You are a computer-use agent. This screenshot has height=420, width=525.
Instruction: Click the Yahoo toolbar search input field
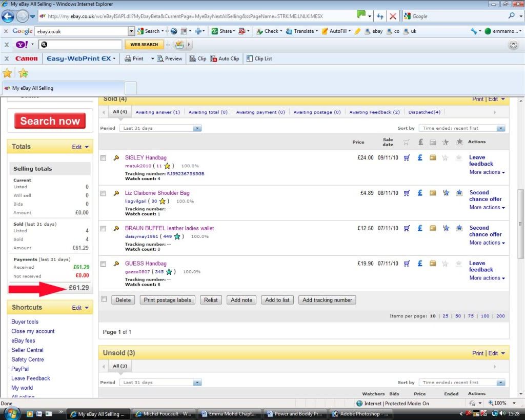point(80,45)
